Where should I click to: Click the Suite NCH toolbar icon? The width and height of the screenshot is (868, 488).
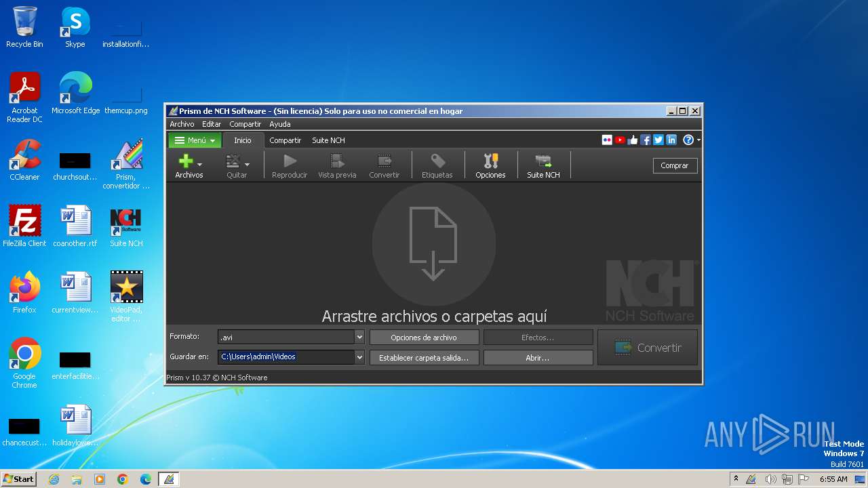click(543, 161)
